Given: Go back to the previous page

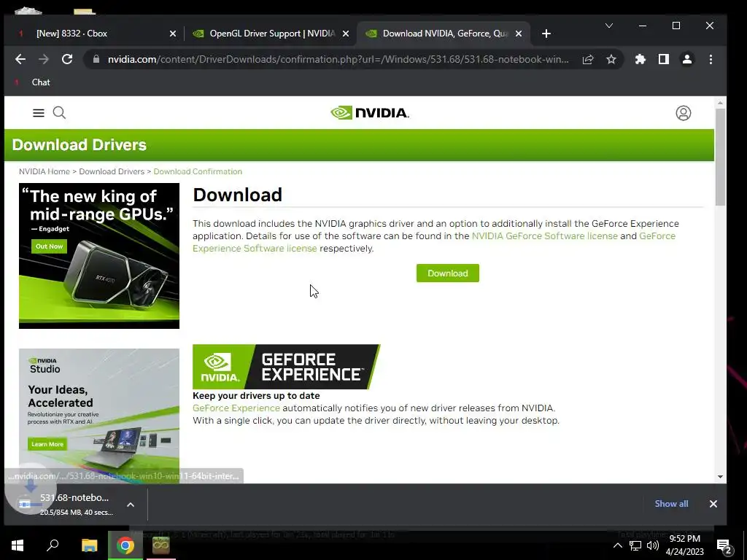Looking at the screenshot, I should coord(20,59).
